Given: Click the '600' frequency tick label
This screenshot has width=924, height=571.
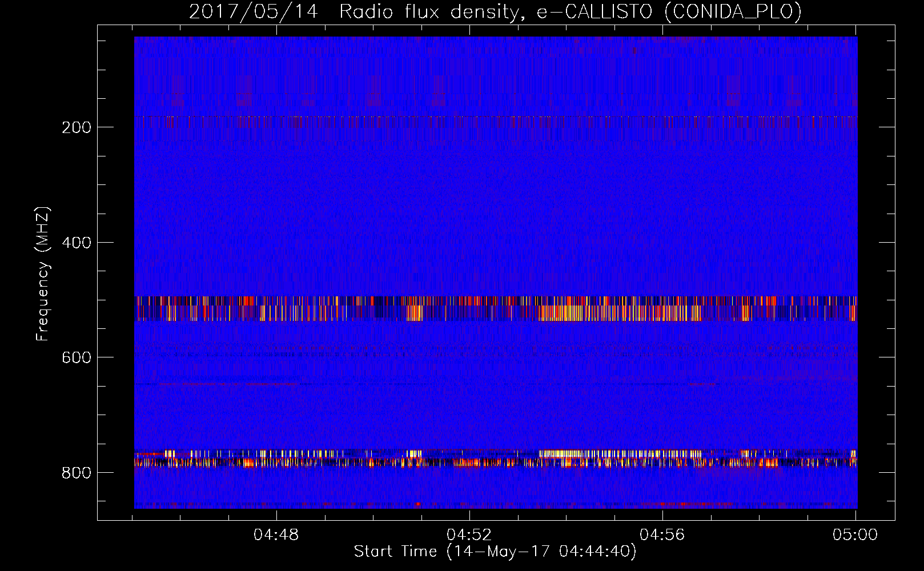Looking at the screenshot, I should coord(77,357).
